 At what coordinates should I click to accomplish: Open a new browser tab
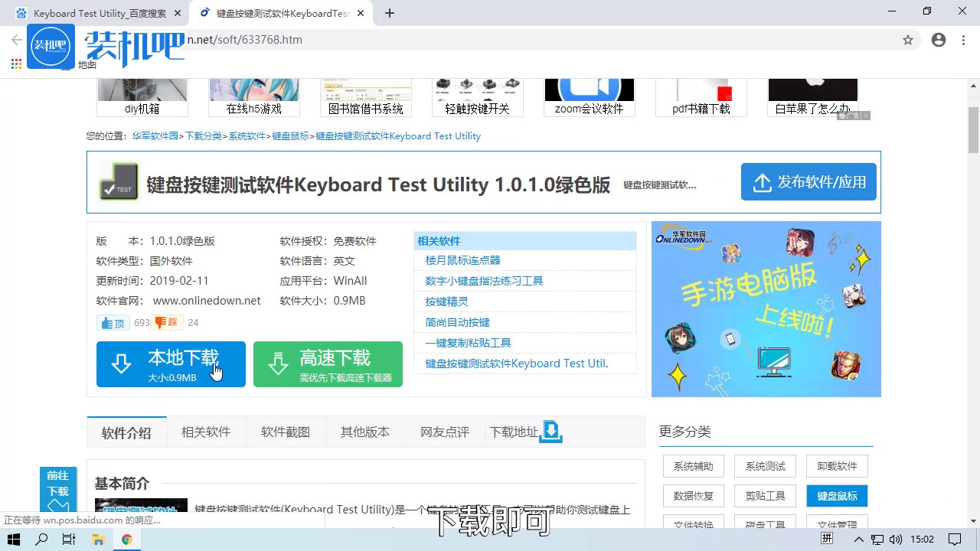tap(390, 13)
